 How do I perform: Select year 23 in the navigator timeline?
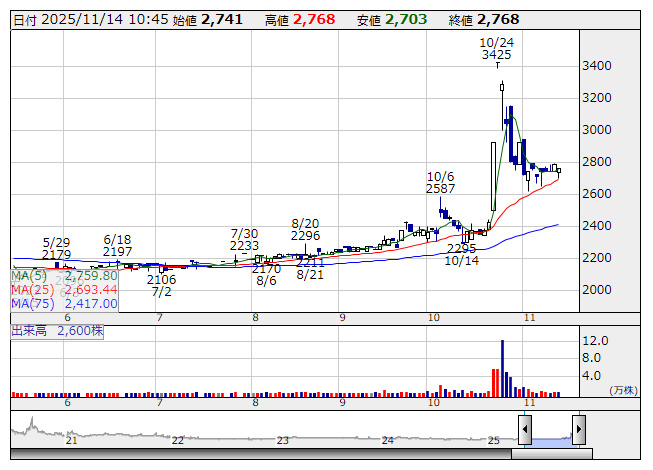(x=283, y=440)
